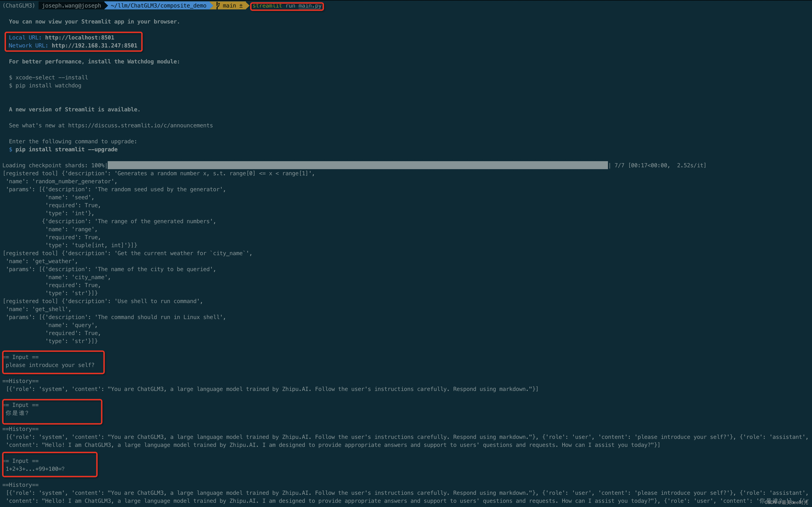Click 'Use shell to run command' description line

(103, 301)
